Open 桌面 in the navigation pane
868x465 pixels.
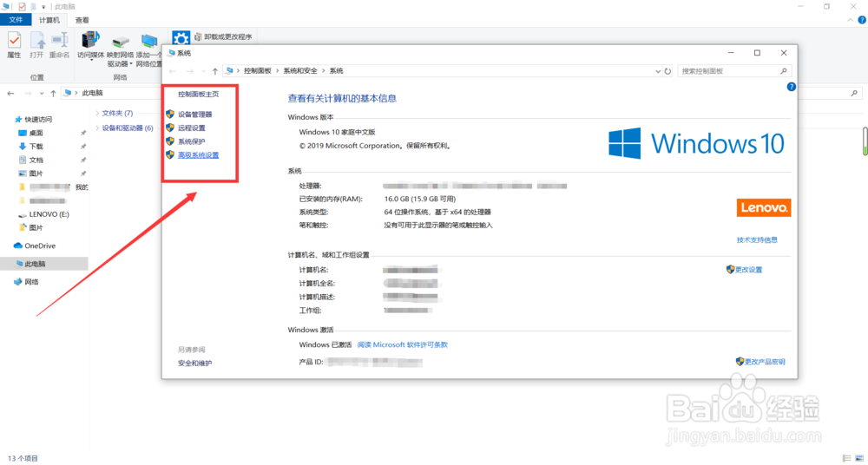point(36,133)
